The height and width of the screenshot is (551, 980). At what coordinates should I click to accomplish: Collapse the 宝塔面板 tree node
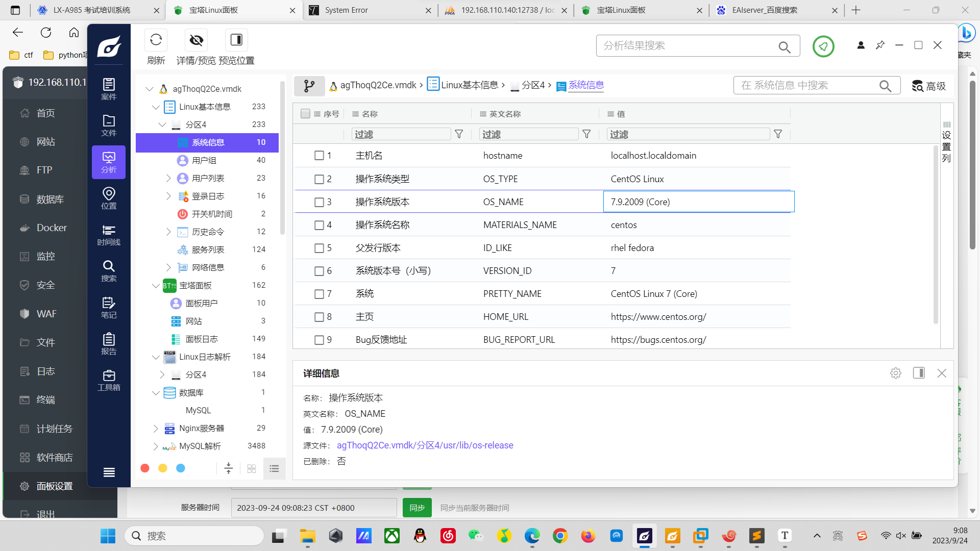(156, 286)
